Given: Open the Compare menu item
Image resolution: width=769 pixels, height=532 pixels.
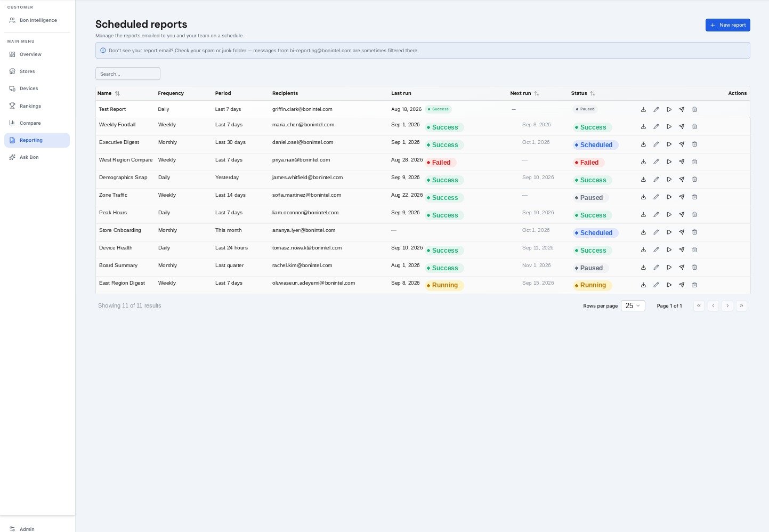Looking at the screenshot, I should pos(37,123).
